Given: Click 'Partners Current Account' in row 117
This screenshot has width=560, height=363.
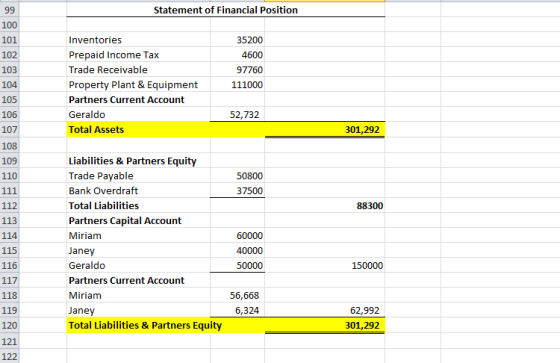Looking at the screenshot, I should tap(138, 280).
